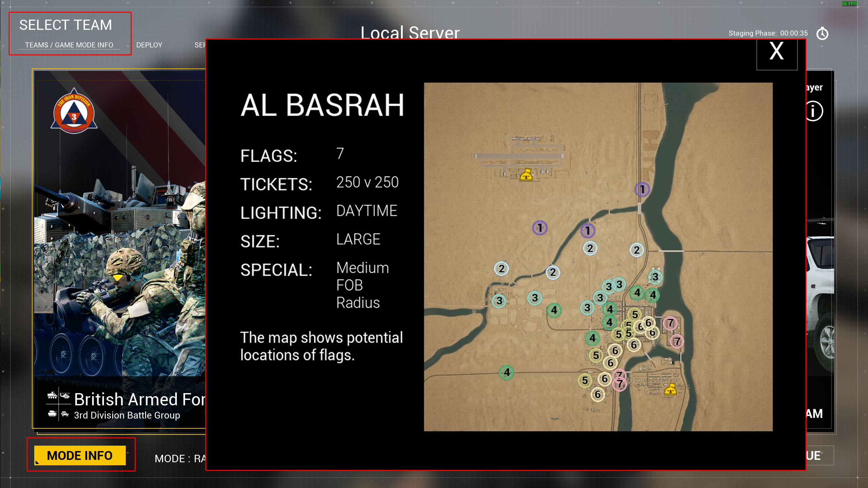The width and height of the screenshot is (868, 488).
Task: Click the tickets value 250 v 250
Action: pyautogui.click(x=367, y=182)
